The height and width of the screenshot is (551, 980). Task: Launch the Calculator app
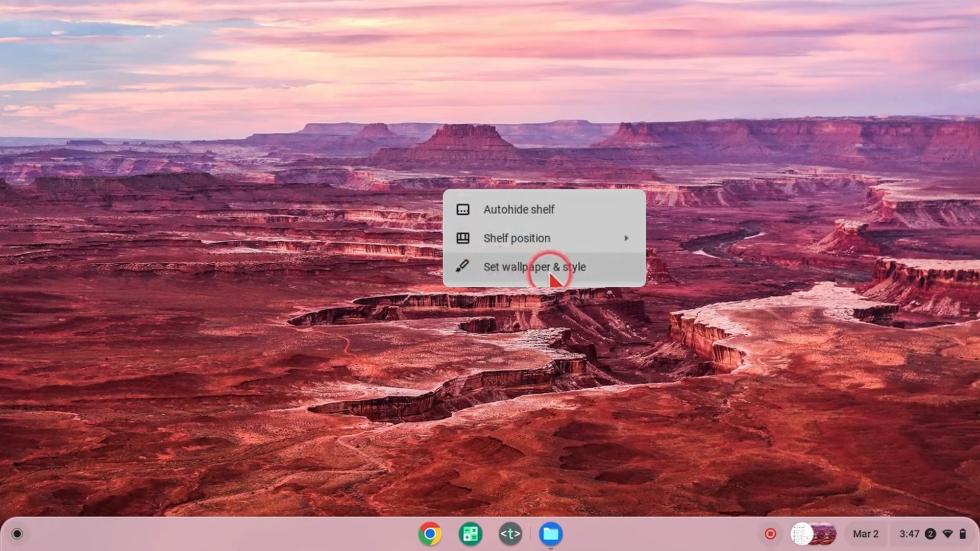(470, 534)
